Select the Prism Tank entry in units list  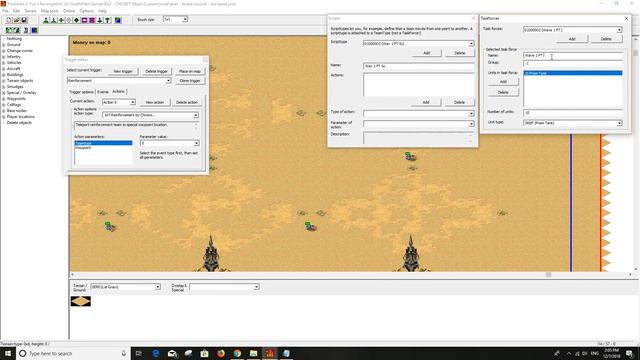[573, 73]
